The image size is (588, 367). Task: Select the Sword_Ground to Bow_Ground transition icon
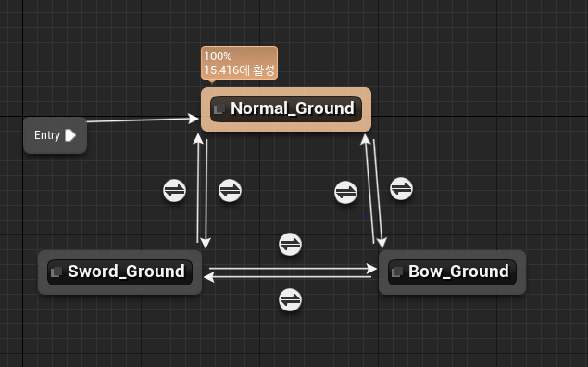coord(290,245)
